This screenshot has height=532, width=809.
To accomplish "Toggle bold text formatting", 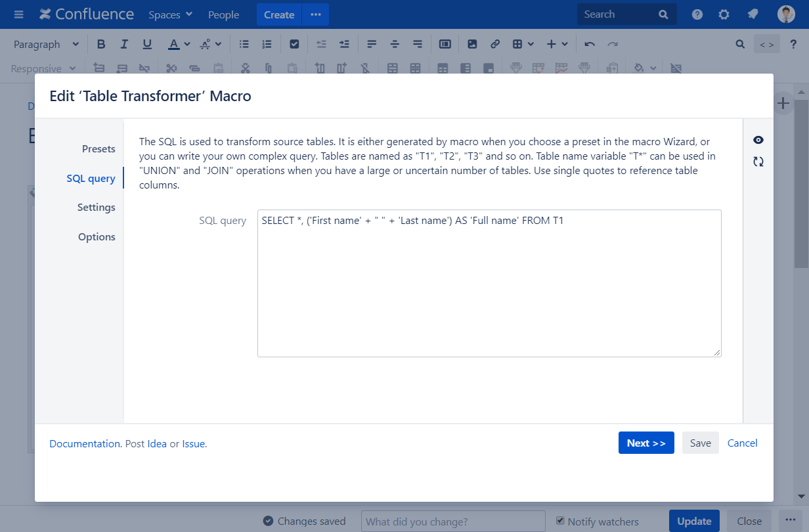I will 101,44.
